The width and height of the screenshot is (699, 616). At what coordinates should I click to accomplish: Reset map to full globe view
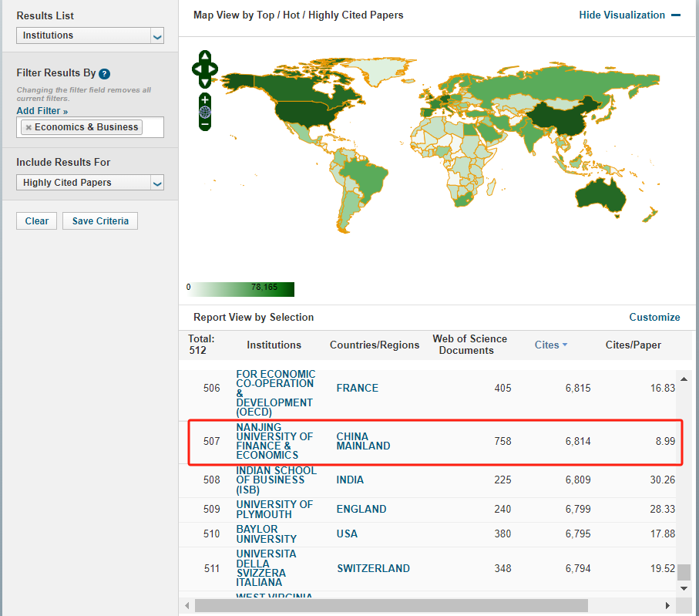(x=205, y=112)
